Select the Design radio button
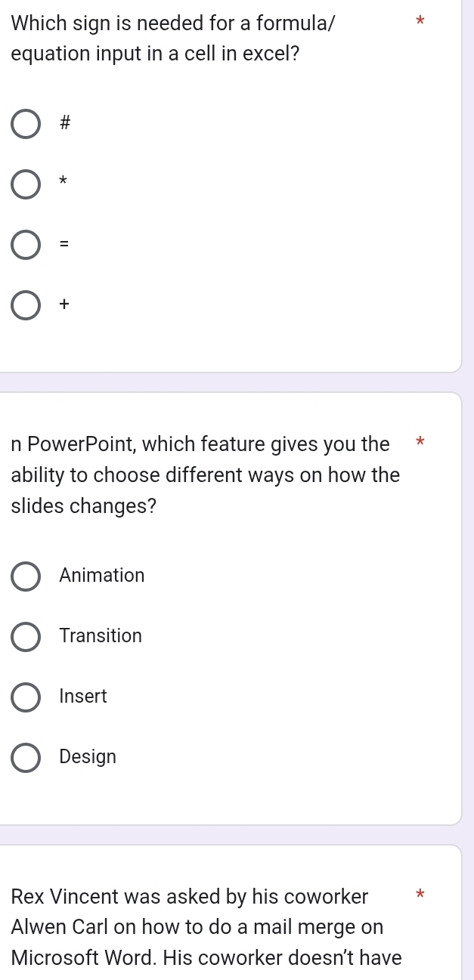474x980 pixels. (x=26, y=757)
